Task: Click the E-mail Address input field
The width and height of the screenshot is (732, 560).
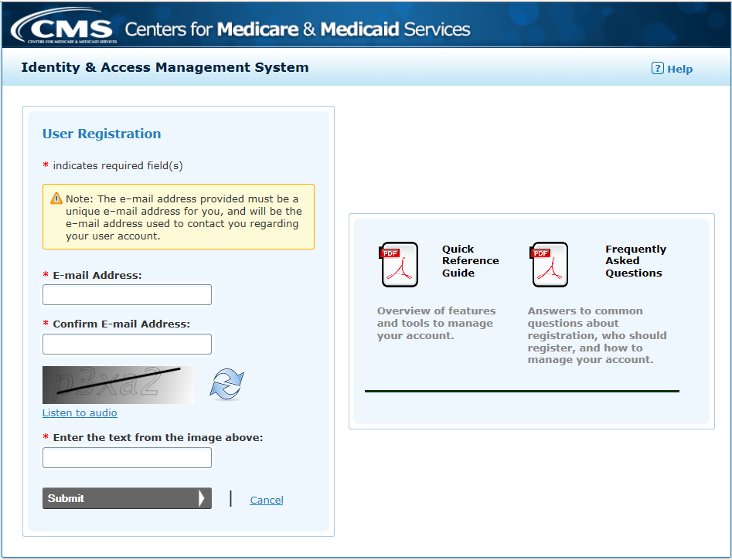Action: (127, 294)
